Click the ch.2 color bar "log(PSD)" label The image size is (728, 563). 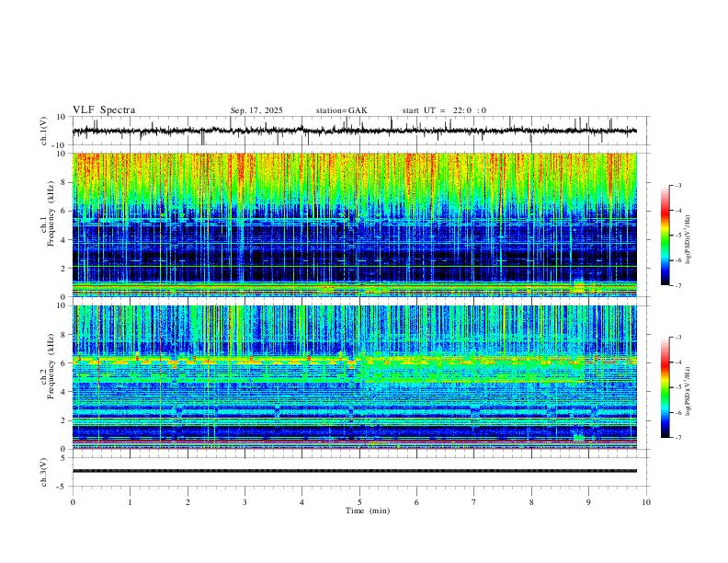[688, 391]
